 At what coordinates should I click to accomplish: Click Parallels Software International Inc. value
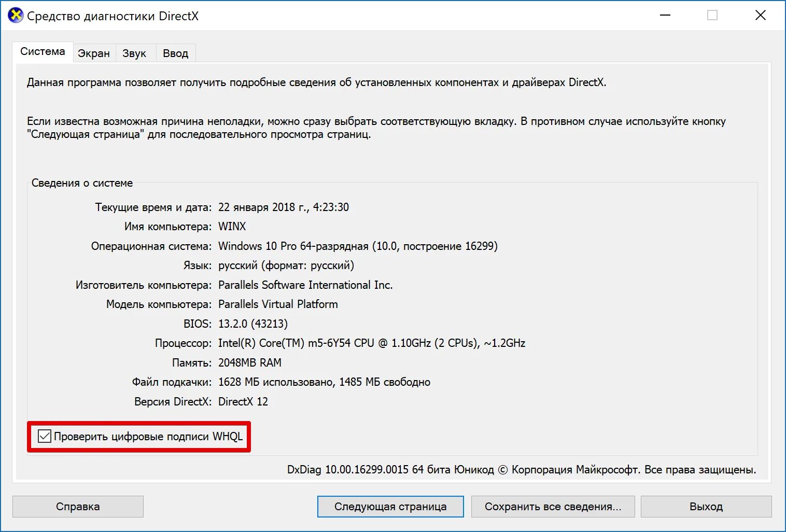point(305,285)
